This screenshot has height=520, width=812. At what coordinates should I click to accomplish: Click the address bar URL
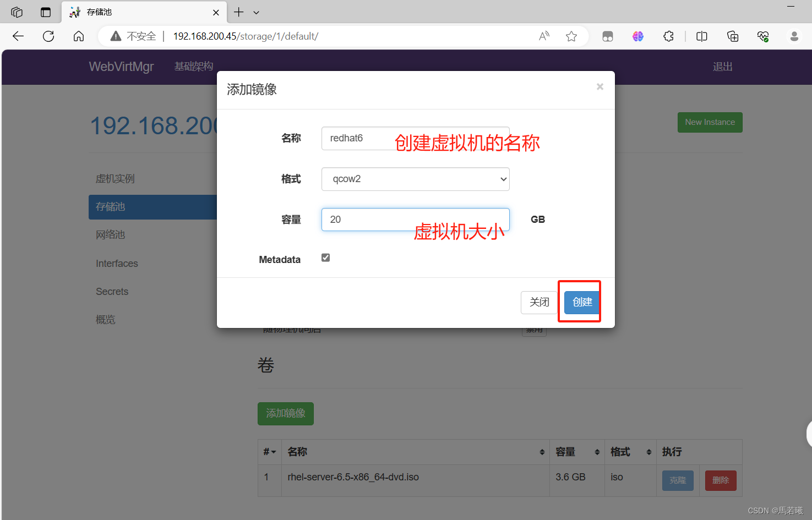[x=246, y=36]
